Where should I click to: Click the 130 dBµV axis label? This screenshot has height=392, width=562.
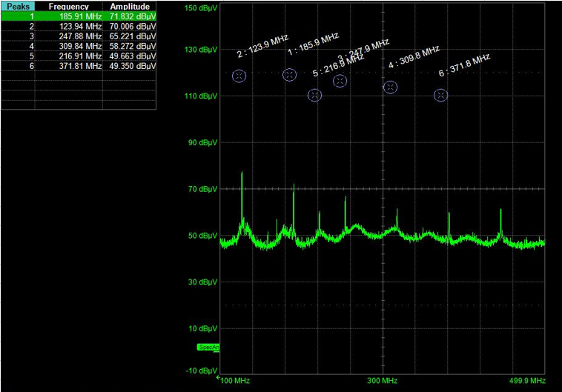(x=201, y=50)
